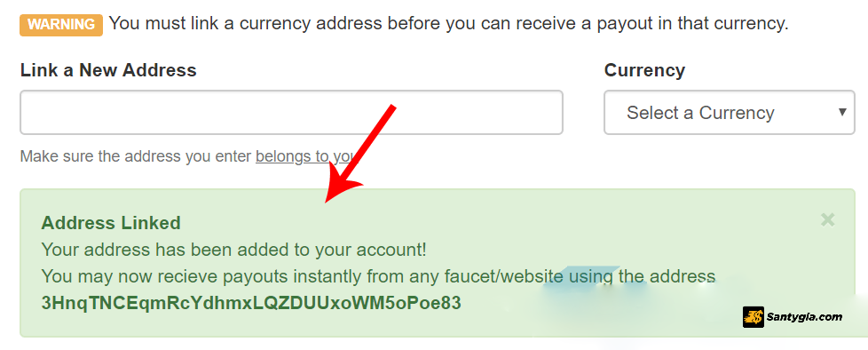Click the orange WARNING badge
868x350 pixels.
tap(61, 25)
